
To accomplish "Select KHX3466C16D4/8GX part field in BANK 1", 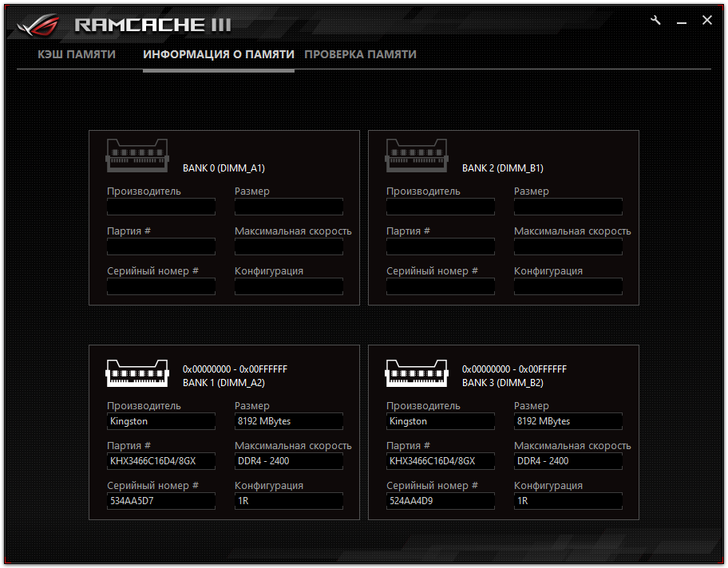I will click(x=161, y=461).
